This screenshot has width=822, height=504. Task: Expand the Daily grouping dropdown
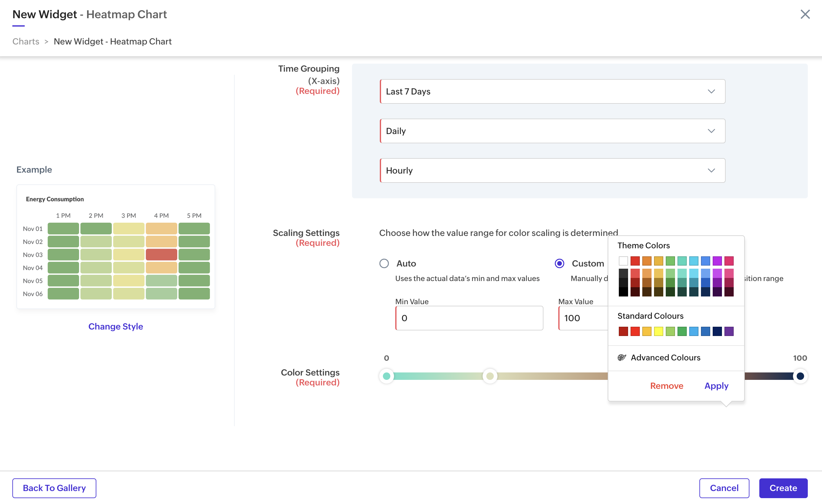click(x=552, y=131)
